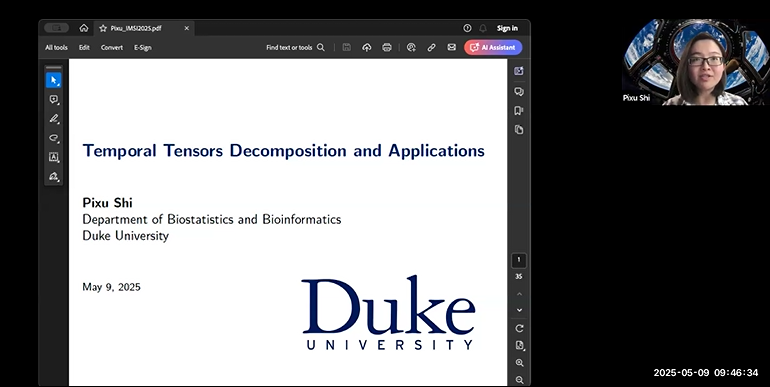Choose the Select arrow tool
Image resolution: width=770 pixels, height=387 pixels.
click(x=54, y=80)
